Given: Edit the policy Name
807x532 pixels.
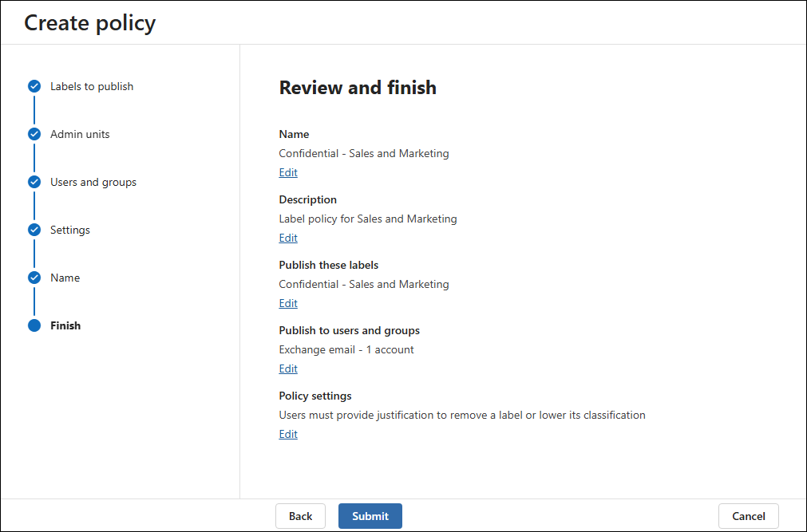Looking at the screenshot, I should [x=288, y=172].
